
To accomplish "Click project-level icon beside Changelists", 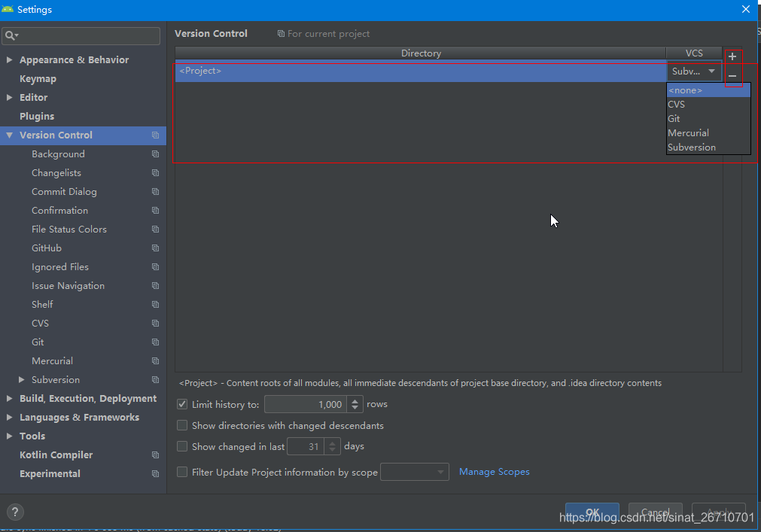I will pos(155,172).
